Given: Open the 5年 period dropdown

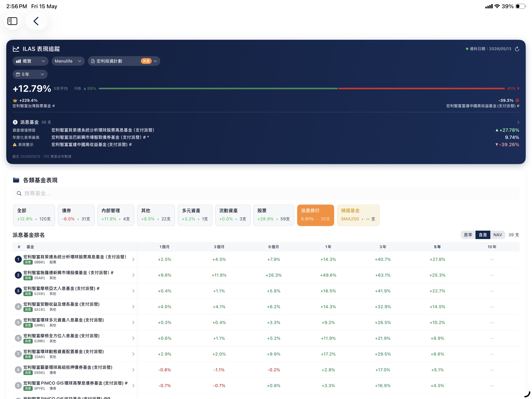Looking at the screenshot, I should (x=30, y=74).
